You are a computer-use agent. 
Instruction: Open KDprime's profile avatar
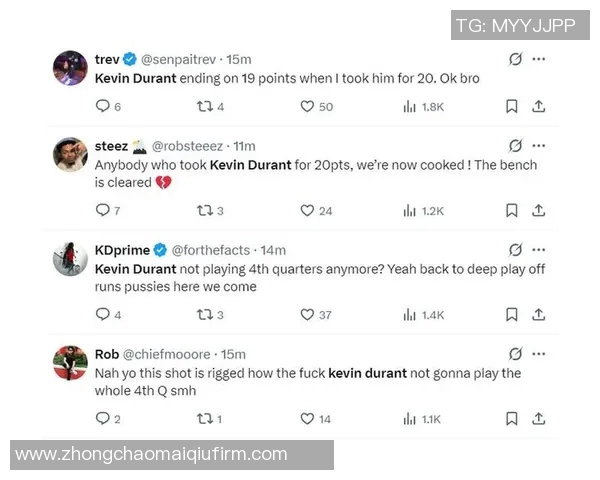pos(70,259)
